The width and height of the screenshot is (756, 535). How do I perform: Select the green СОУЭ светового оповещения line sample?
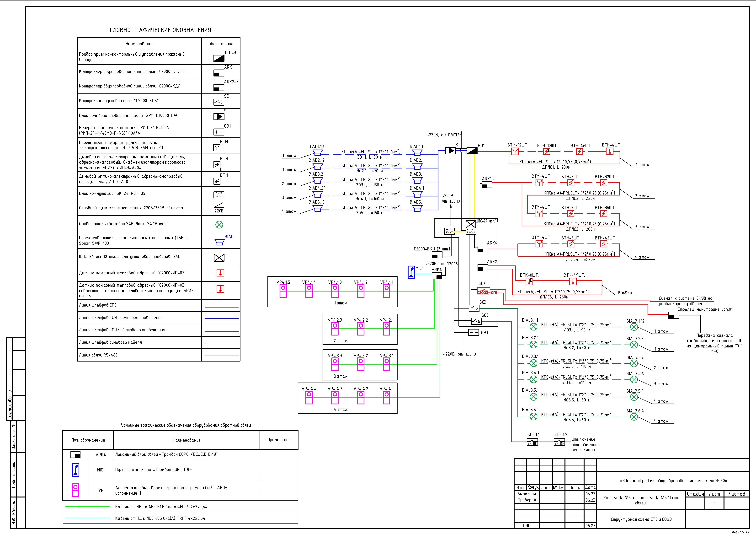[222, 331]
